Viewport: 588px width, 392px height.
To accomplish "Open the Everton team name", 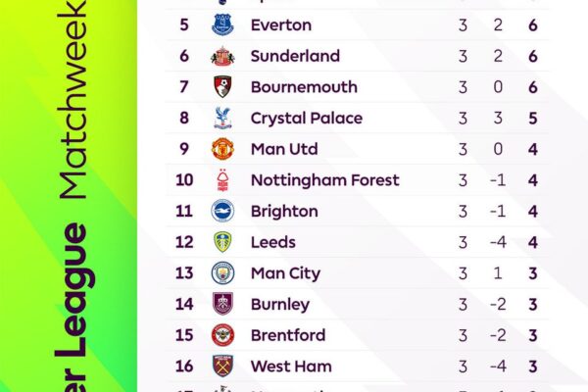I will pos(280,25).
